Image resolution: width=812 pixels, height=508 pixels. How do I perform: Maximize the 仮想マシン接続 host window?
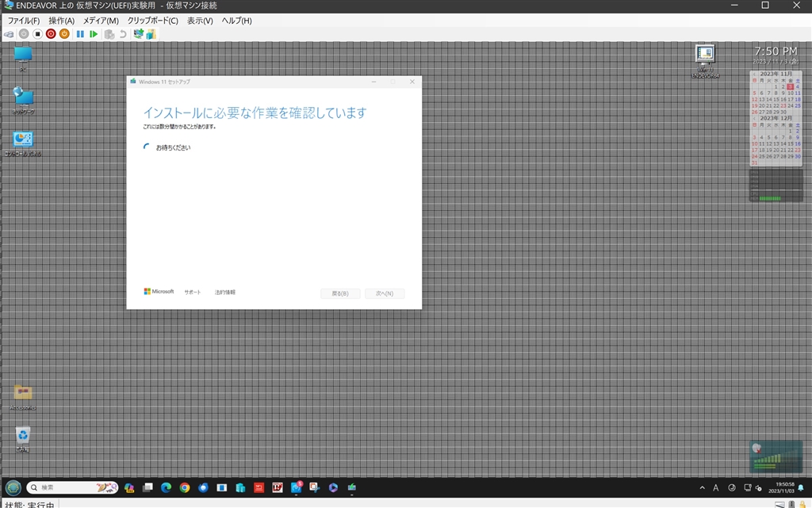pos(765,6)
